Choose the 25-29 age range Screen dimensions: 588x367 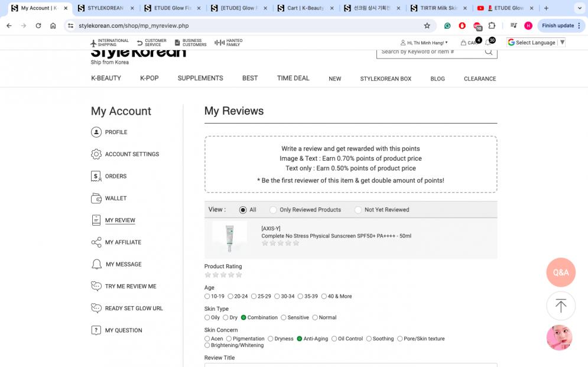tap(254, 296)
